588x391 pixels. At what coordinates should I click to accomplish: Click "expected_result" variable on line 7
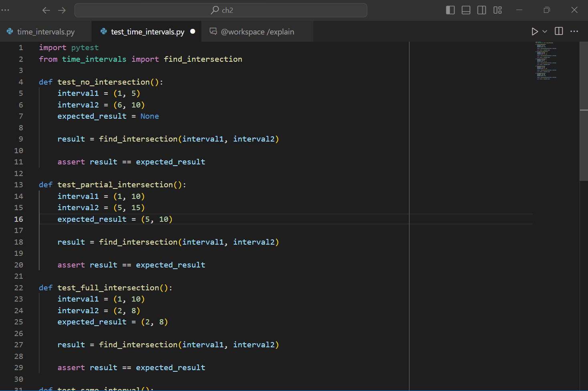92,116
